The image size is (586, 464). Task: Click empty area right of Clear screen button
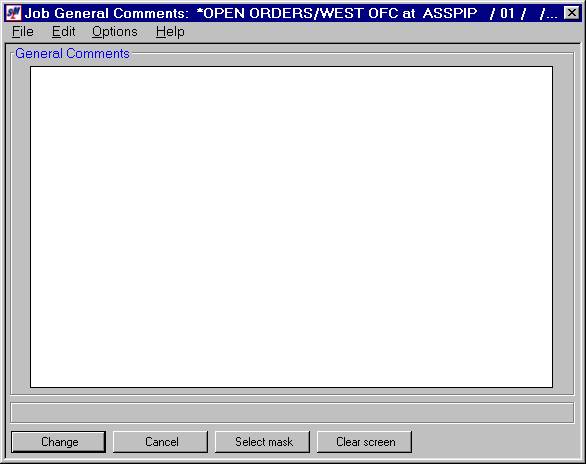[493, 442]
